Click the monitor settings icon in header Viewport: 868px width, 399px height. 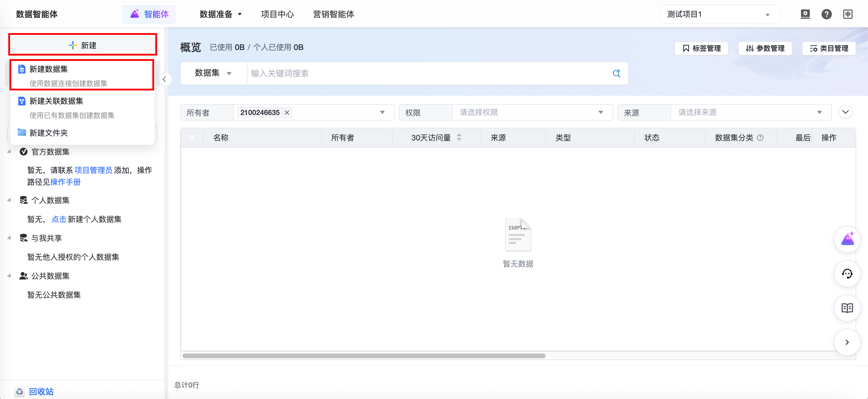tap(805, 14)
